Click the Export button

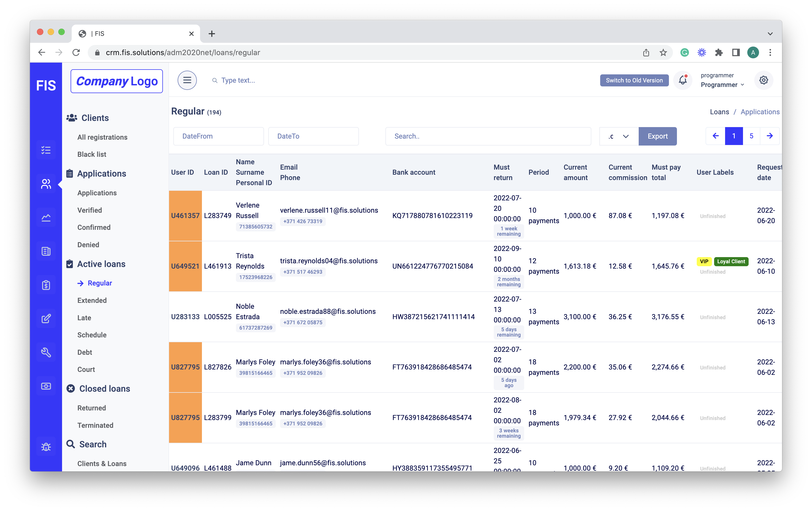(657, 136)
